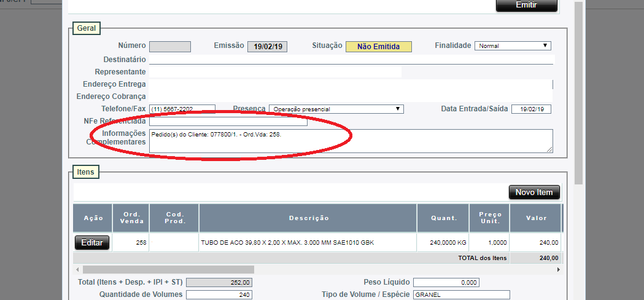Select the Destinatário input field
This screenshot has height=300, width=644.
coord(351,60)
